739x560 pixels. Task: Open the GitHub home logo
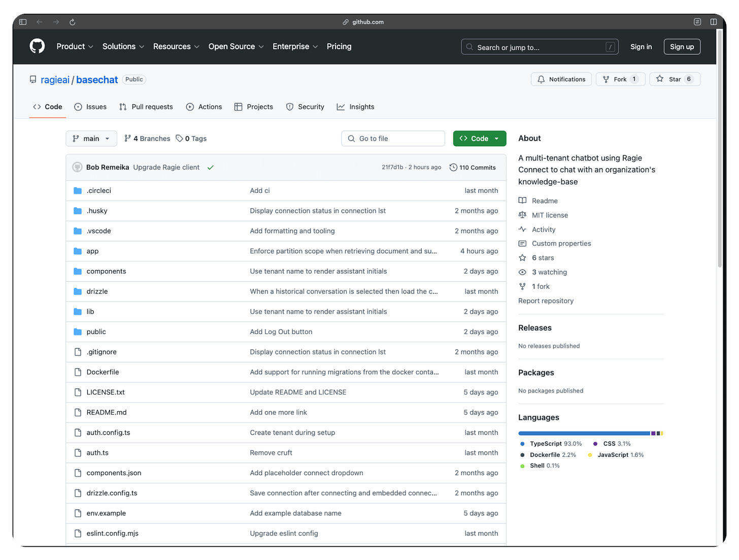pyautogui.click(x=37, y=46)
